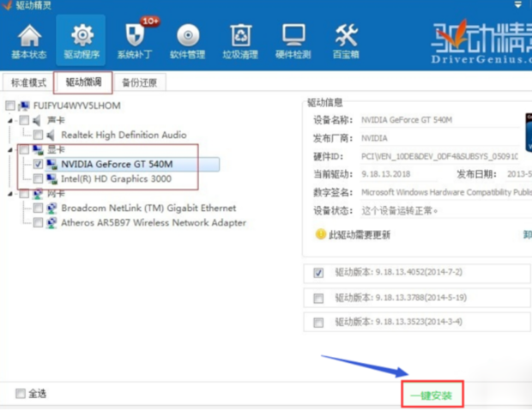Toggle the 显卡 category checkbox
Screen dimensions: 532x411
point(24,150)
